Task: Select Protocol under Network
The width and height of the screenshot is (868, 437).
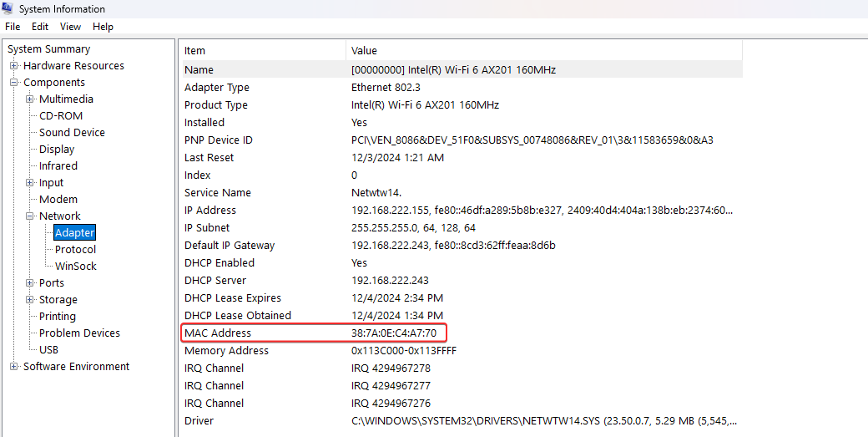Action: pos(75,250)
